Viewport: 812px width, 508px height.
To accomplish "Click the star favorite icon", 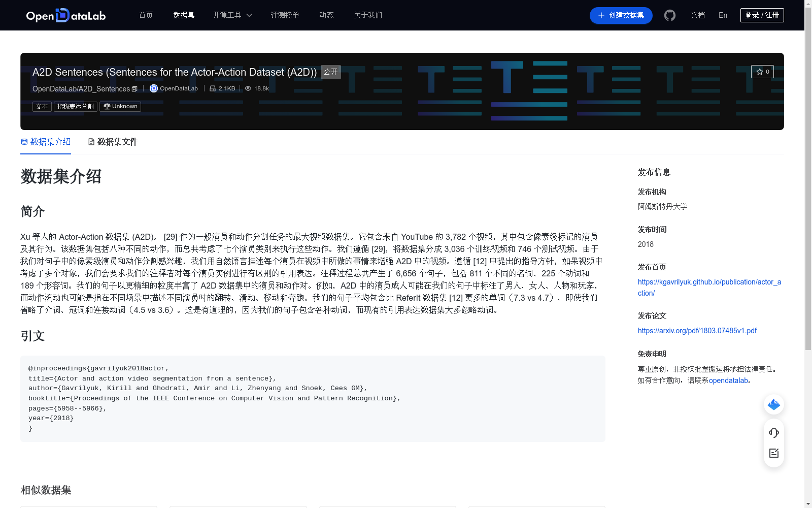I will (760, 72).
